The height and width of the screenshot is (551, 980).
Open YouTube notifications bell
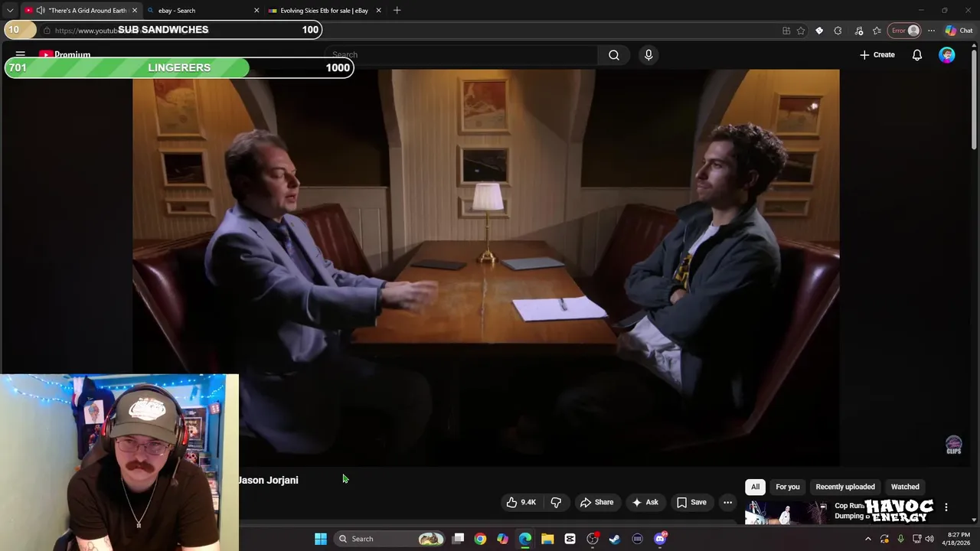tap(916, 55)
